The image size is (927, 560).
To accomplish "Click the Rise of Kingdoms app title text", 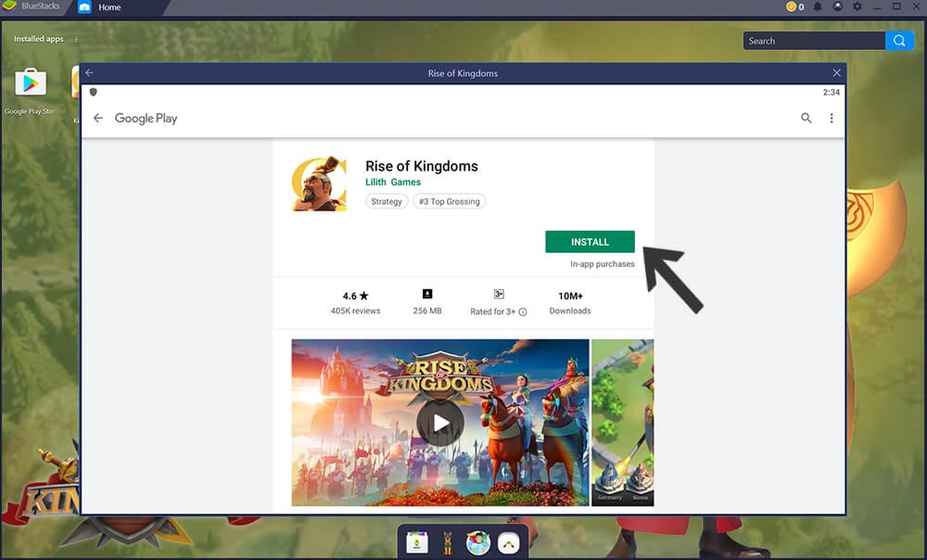I will (422, 166).
